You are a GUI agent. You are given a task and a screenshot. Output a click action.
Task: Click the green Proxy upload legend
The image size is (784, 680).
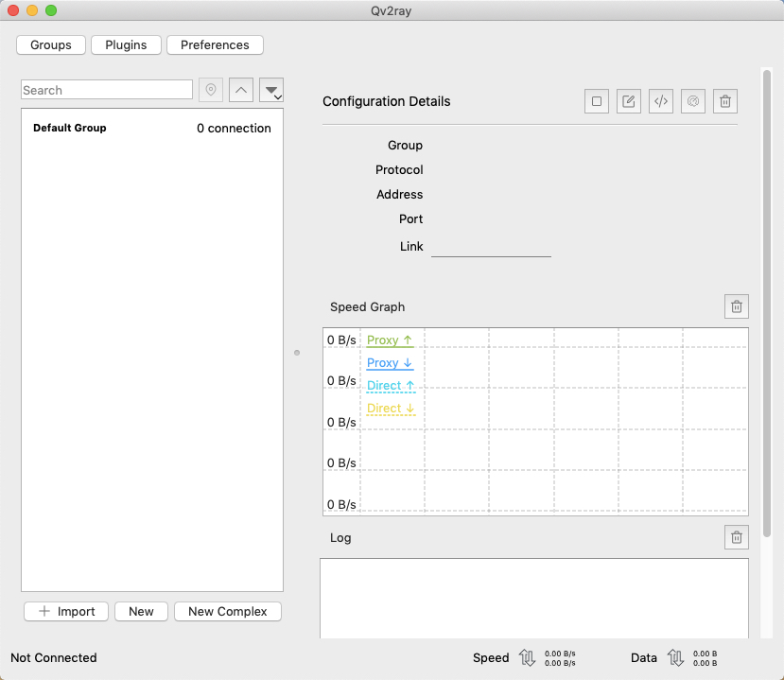[x=390, y=340]
